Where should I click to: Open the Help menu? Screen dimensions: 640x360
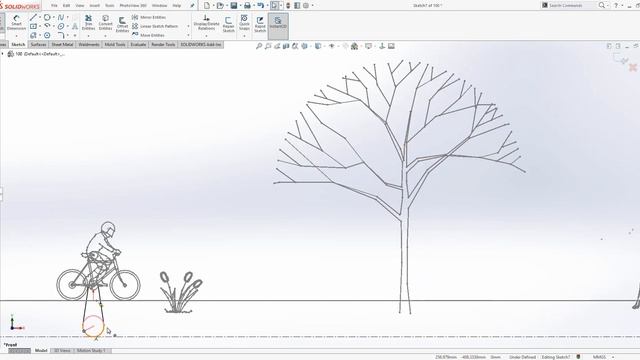point(176,6)
